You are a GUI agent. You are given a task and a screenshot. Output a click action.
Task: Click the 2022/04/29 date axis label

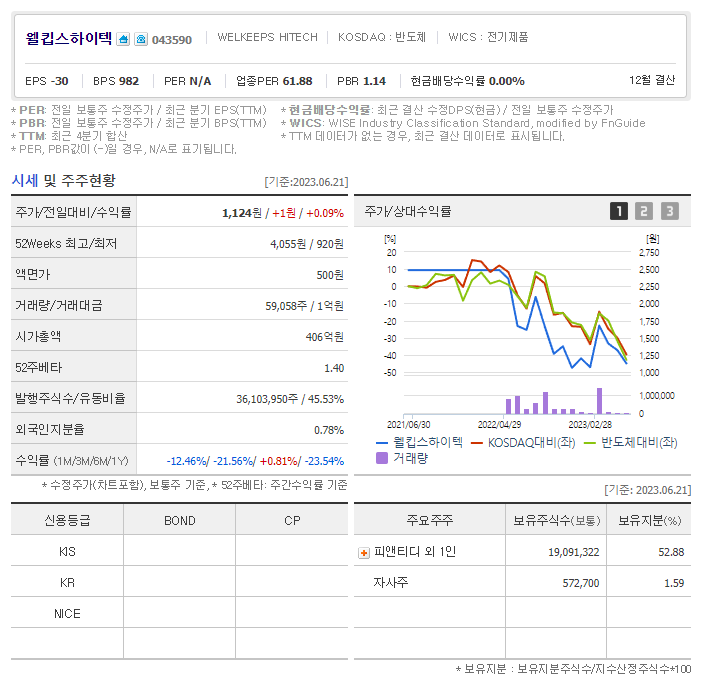pos(499,424)
